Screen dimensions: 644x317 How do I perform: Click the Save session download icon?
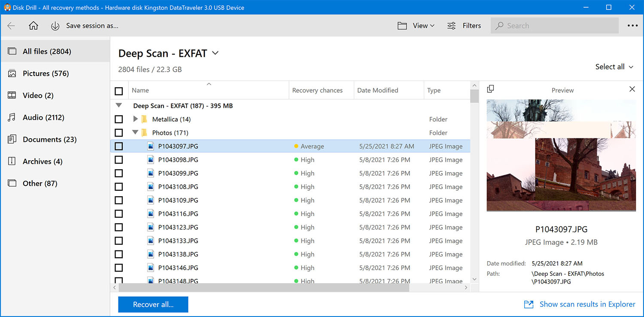(x=55, y=26)
